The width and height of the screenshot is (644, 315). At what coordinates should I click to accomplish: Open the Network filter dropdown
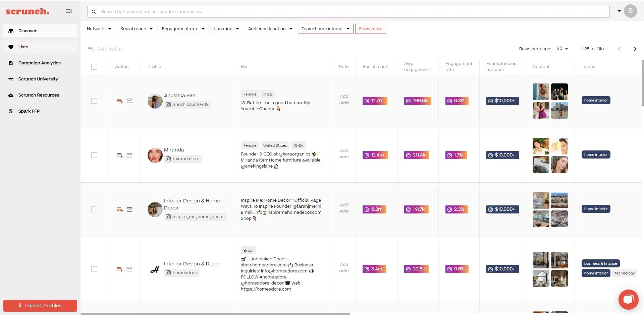(x=99, y=29)
